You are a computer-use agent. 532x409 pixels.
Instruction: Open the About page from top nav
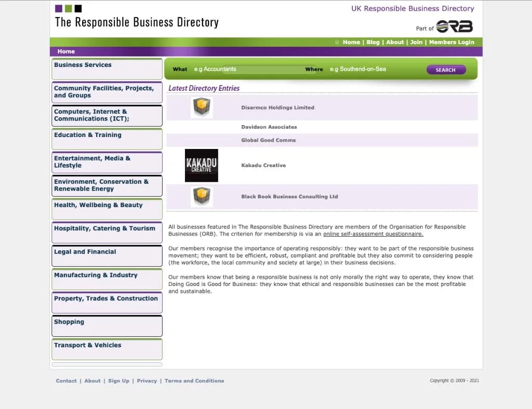(x=395, y=43)
